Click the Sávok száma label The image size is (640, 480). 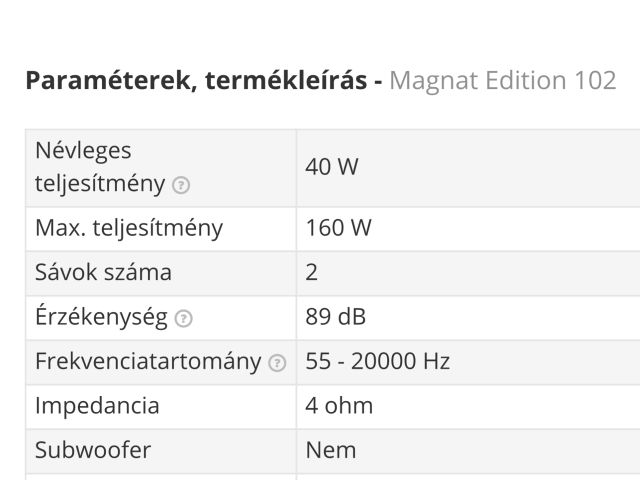[103, 272]
